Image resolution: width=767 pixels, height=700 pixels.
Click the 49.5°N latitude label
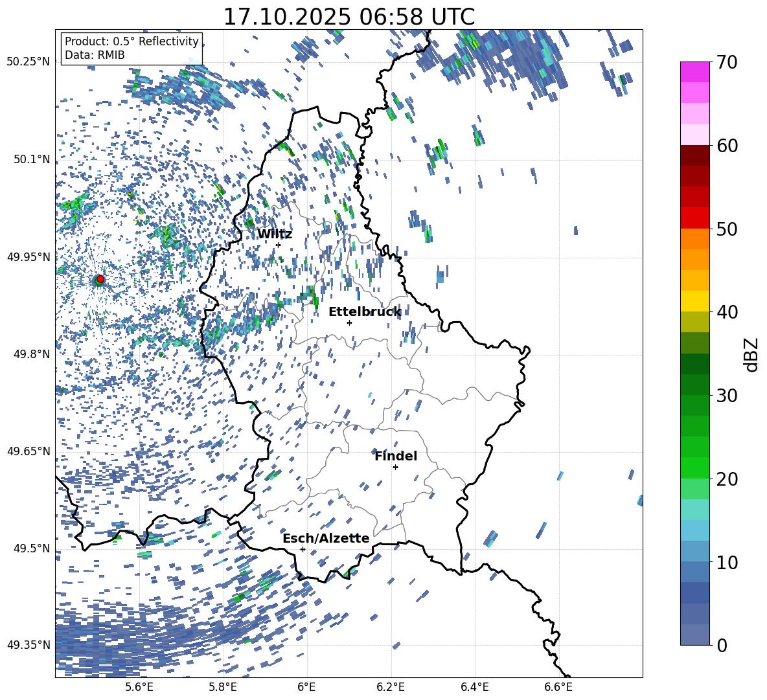point(32,548)
